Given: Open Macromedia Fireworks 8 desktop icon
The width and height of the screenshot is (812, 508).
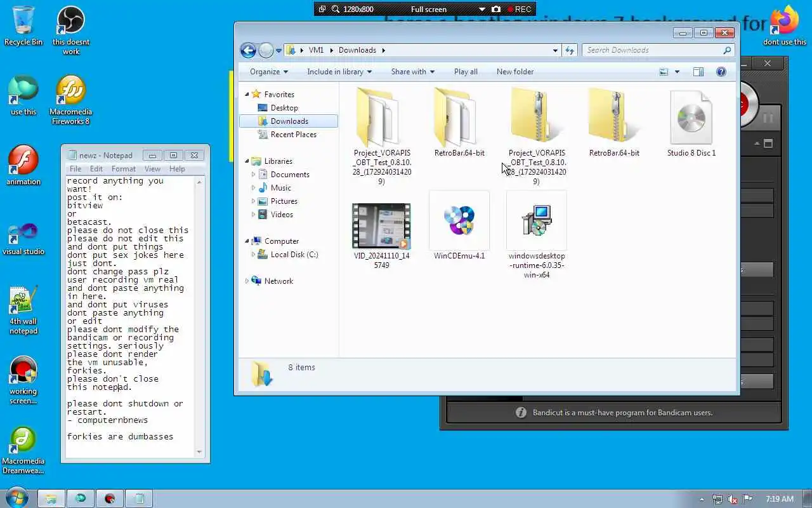Looking at the screenshot, I should pos(71,100).
